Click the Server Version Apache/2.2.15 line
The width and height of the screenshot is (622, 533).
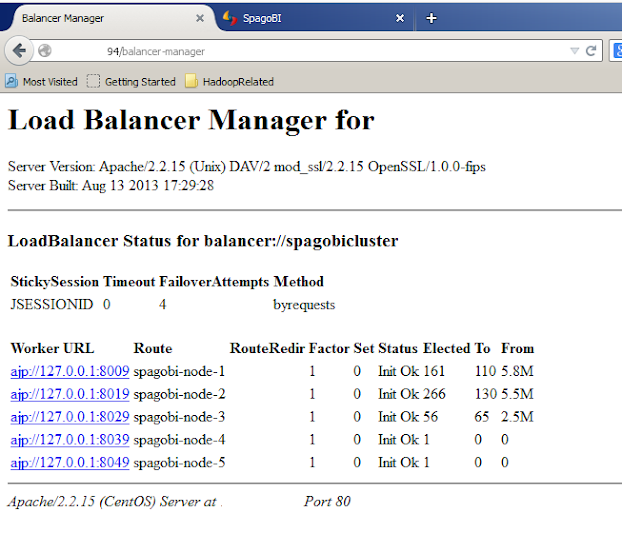tap(247, 167)
